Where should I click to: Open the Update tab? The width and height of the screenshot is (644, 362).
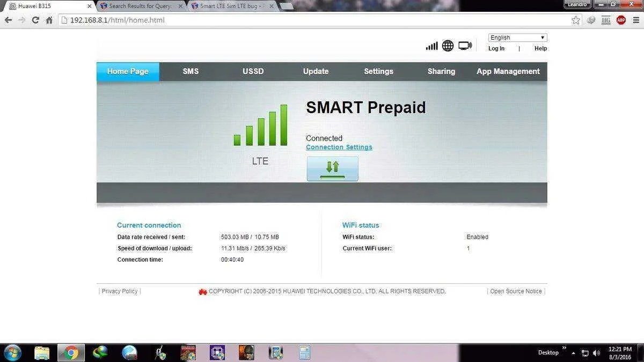tap(316, 71)
